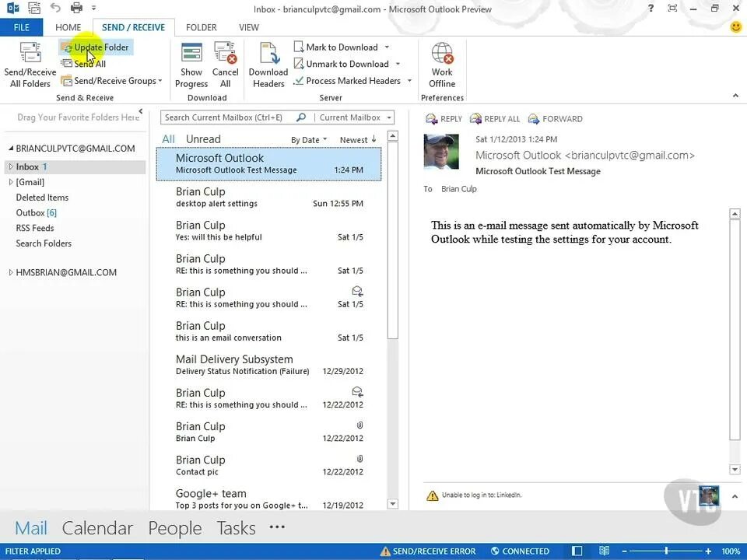
Task: Switch to the VIEW ribbon tab
Action: 249,26
